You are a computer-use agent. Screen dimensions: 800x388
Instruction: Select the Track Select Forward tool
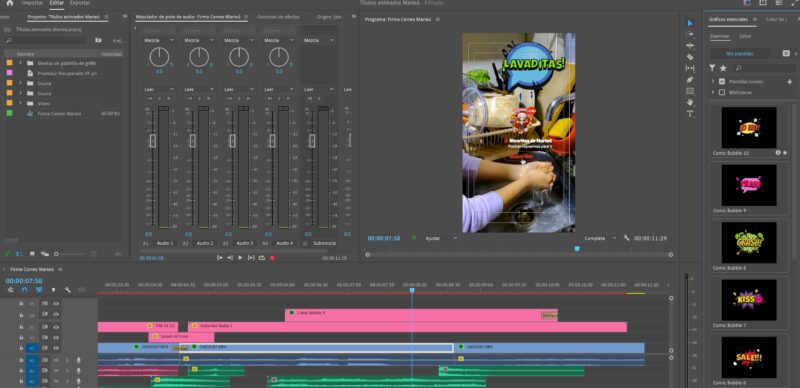tap(690, 35)
